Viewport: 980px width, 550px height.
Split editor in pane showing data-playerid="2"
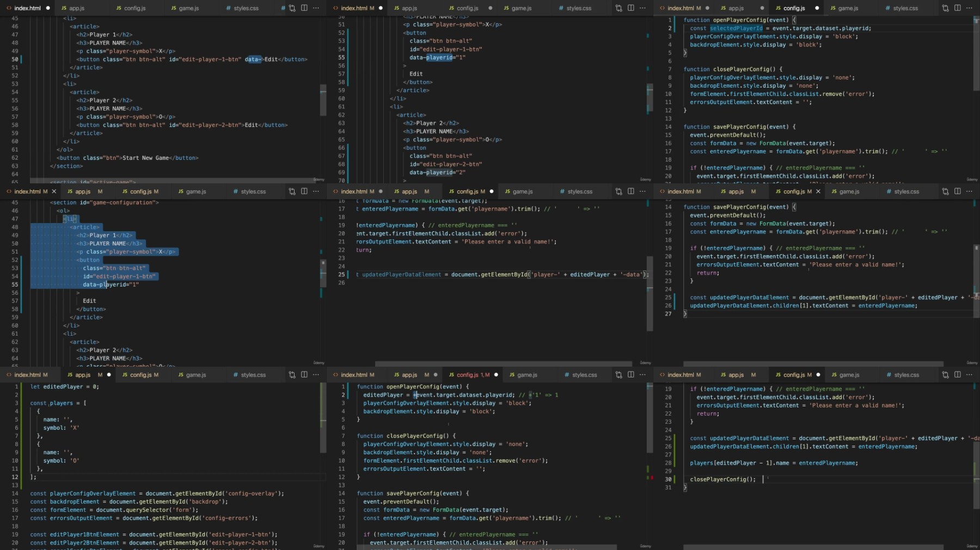coord(630,8)
